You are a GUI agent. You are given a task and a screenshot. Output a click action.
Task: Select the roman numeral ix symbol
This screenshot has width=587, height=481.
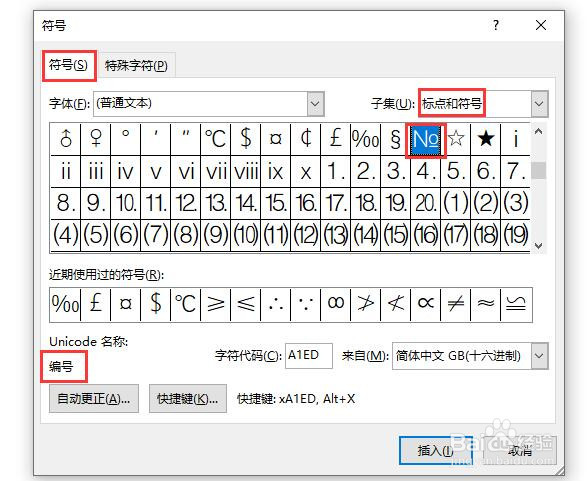(x=276, y=172)
